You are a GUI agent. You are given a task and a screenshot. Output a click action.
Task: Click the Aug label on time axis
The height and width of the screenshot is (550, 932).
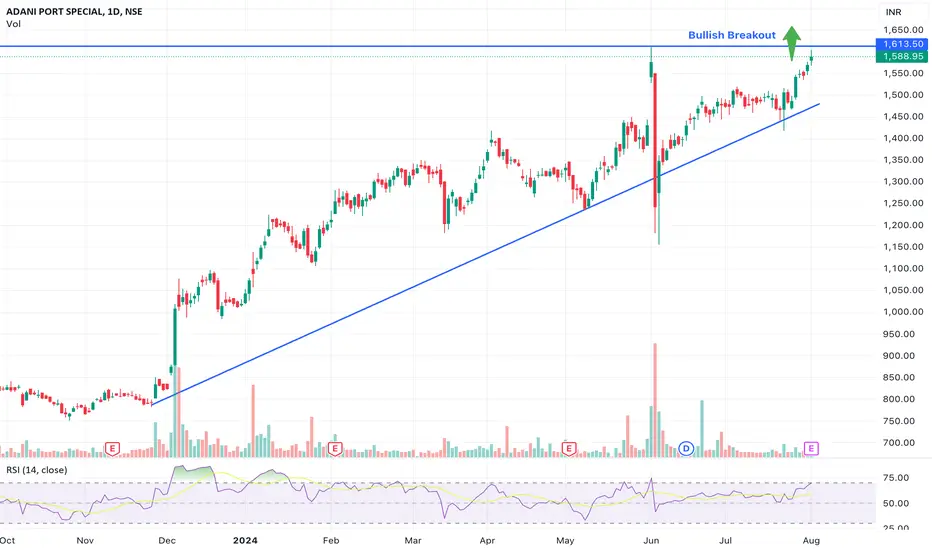[811, 540]
